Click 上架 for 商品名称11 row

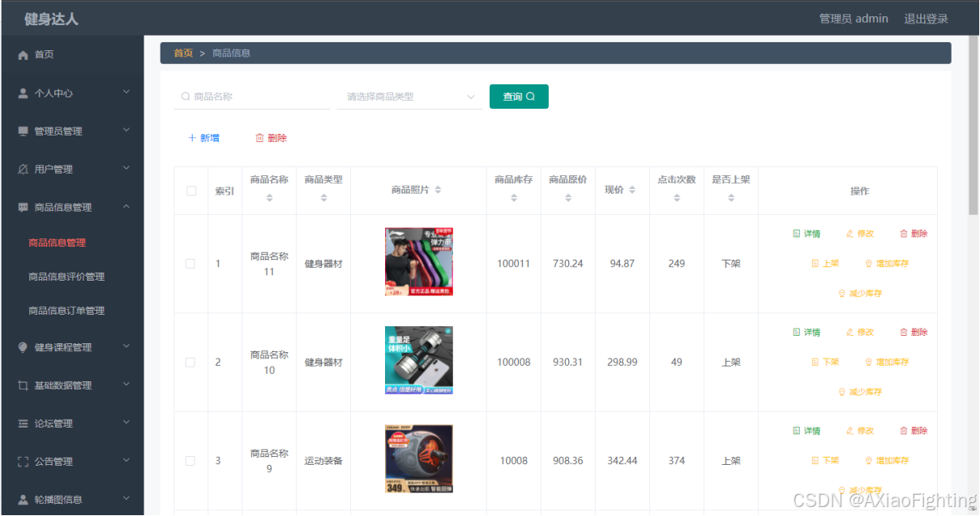825,264
